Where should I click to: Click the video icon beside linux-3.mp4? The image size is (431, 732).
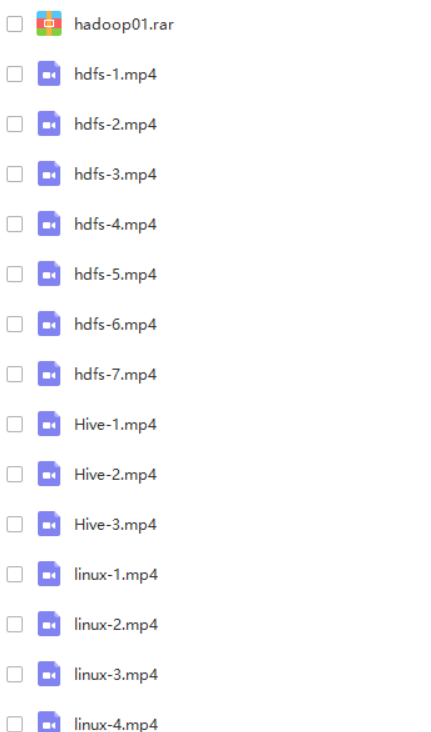(x=49, y=674)
